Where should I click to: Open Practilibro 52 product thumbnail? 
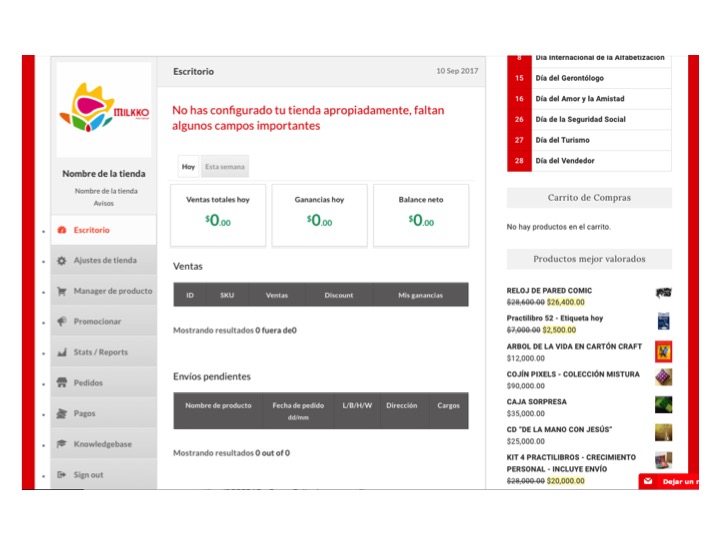tap(664, 321)
